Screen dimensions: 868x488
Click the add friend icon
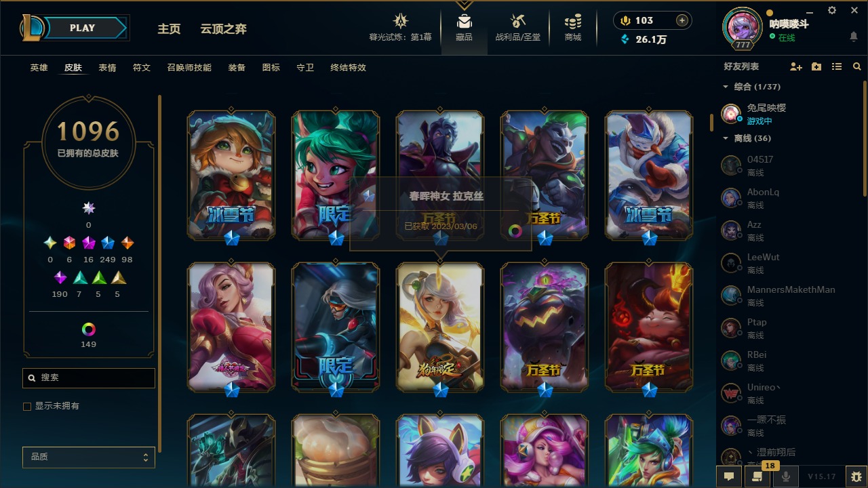[x=796, y=66]
